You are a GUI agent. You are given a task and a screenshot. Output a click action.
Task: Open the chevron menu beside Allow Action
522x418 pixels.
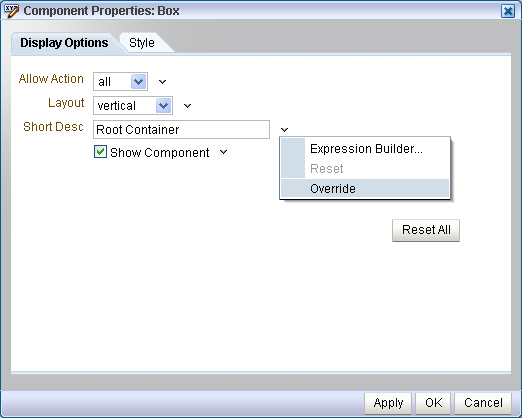[x=162, y=82]
